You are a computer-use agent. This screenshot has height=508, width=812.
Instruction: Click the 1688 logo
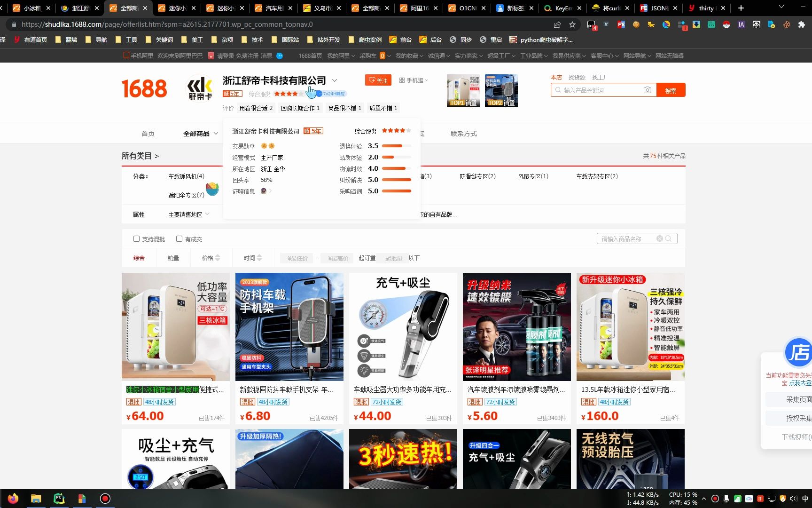[x=144, y=88]
